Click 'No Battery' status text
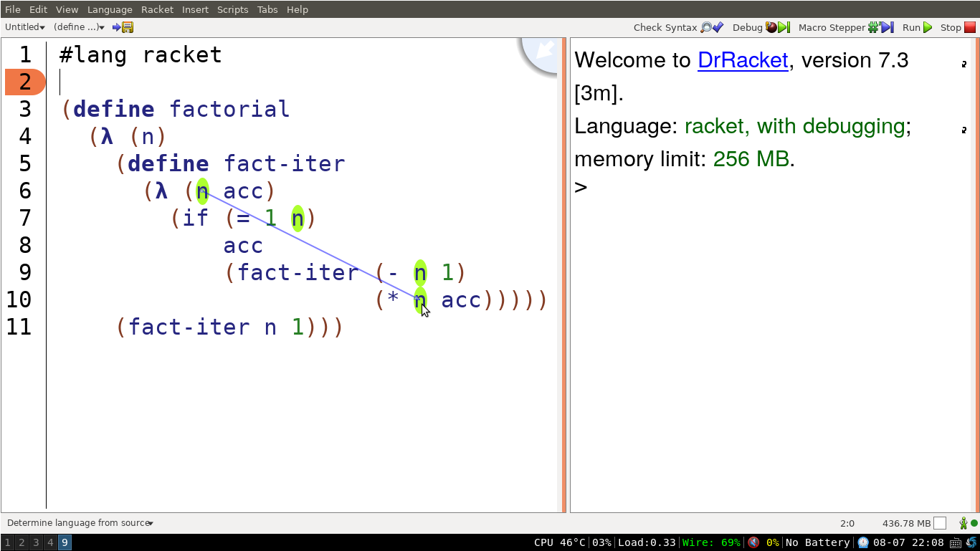The image size is (980, 551). (x=817, y=542)
